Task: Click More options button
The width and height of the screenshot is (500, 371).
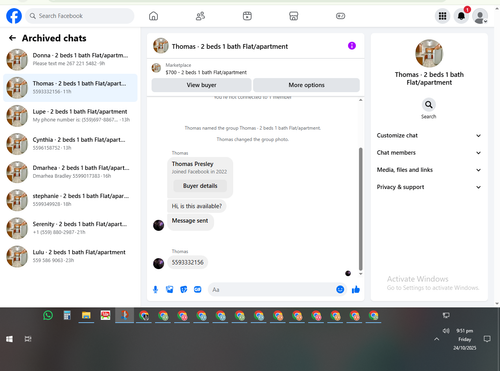Action: 306,85
